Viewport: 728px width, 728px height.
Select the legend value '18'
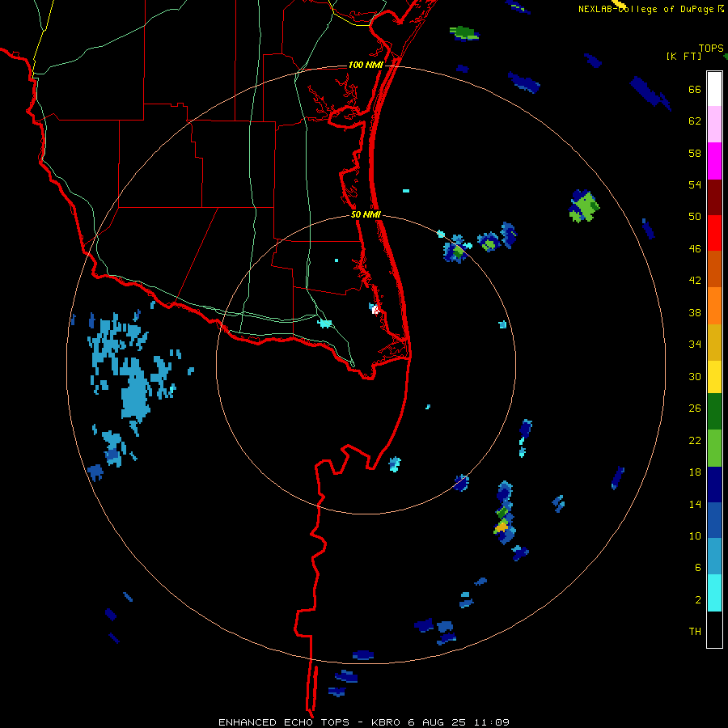coord(695,472)
